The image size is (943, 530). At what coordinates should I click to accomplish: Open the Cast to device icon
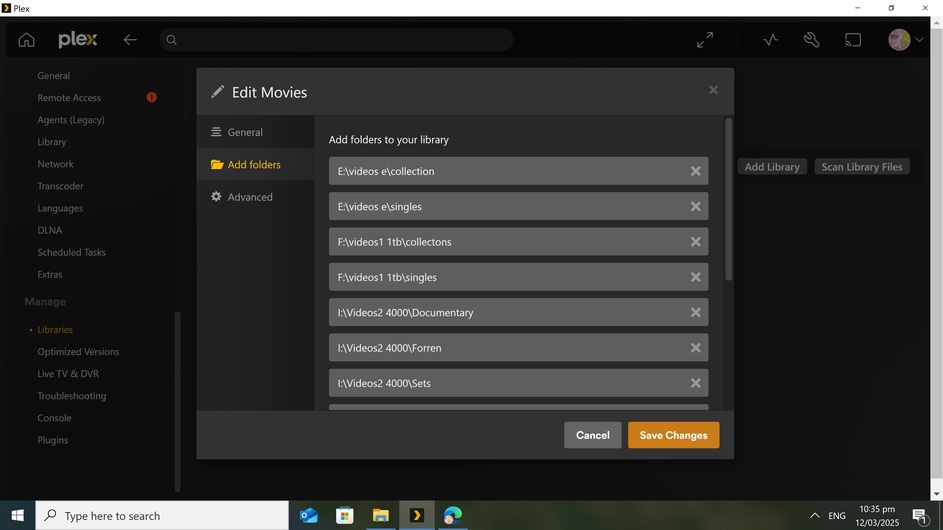tap(853, 40)
